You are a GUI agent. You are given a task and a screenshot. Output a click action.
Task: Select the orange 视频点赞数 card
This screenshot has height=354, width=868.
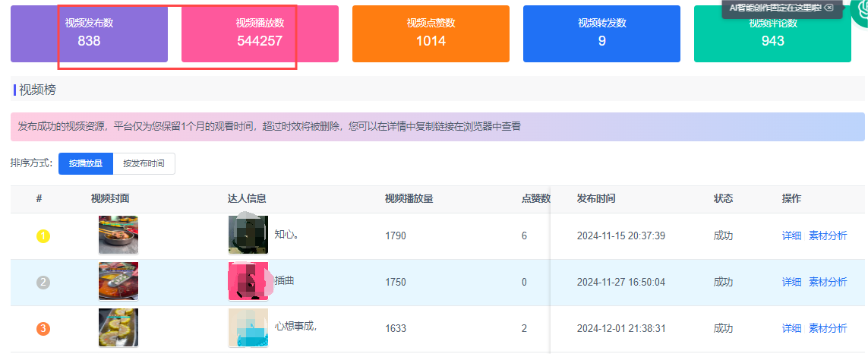pyautogui.click(x=431, y=33)
